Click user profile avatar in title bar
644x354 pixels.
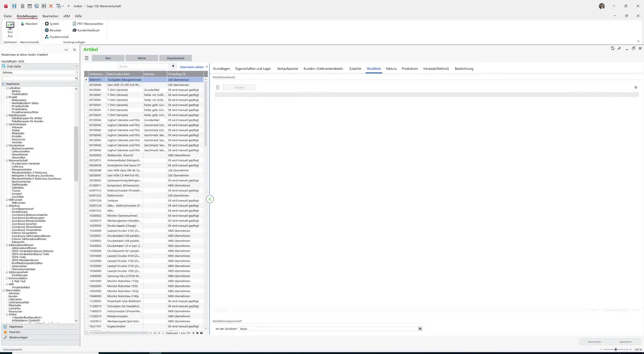coord(602,6)
